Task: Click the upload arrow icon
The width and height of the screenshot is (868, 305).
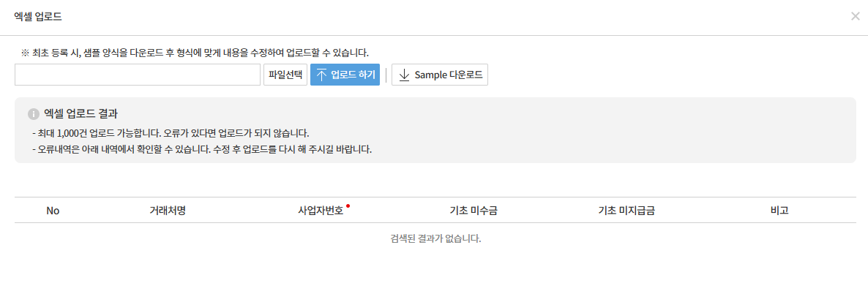Action: [321, 75]
